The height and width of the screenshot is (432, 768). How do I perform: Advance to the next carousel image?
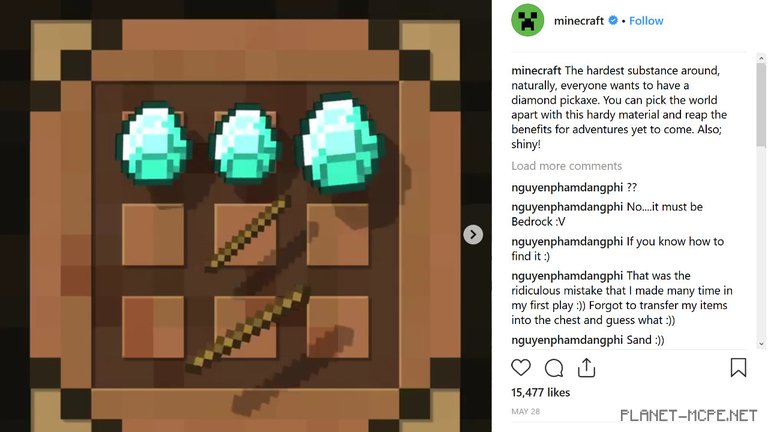pos(473,235)
